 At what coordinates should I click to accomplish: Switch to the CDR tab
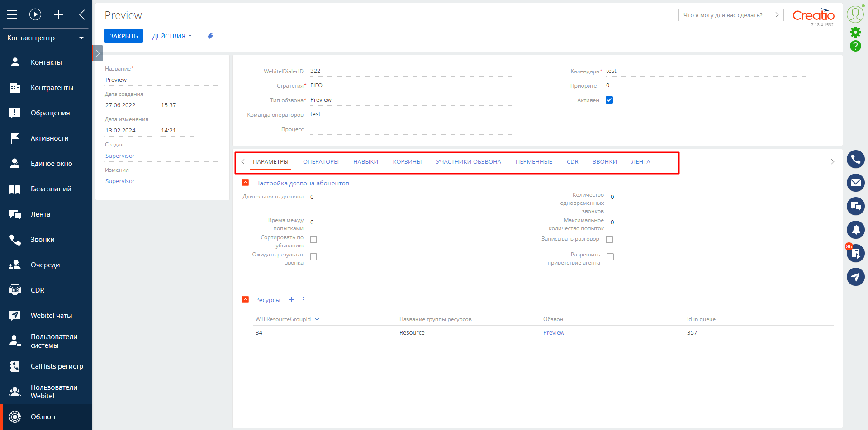(572, 162)
